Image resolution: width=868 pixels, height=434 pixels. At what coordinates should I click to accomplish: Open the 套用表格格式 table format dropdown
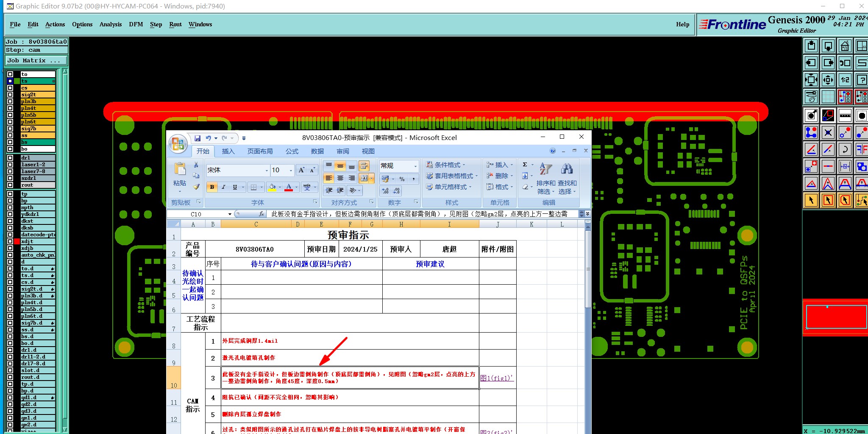[x=452, y=176]
